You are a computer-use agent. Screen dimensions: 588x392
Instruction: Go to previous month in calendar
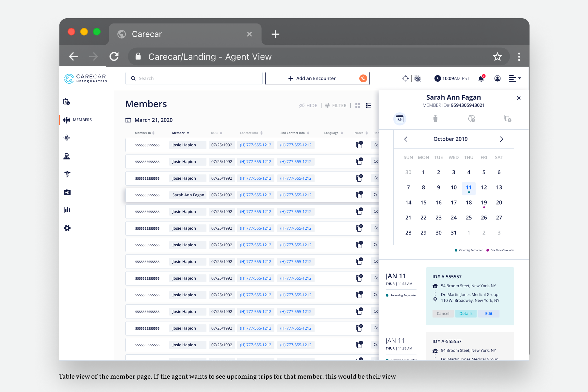tap(406, 139)
